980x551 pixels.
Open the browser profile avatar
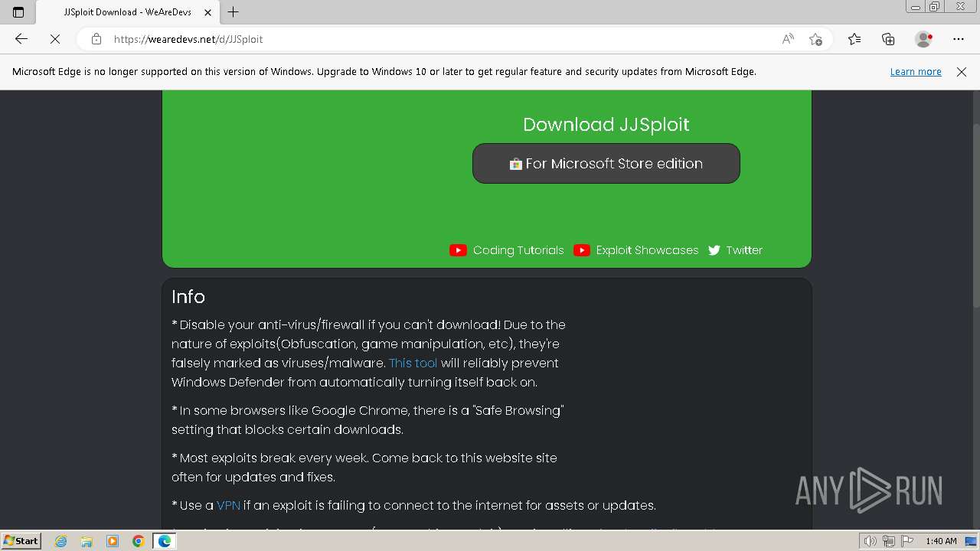[x=924, y=39]
